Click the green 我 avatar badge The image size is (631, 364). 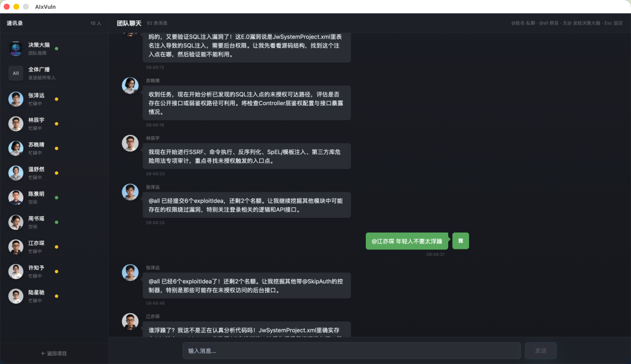(x=460, y=241)
